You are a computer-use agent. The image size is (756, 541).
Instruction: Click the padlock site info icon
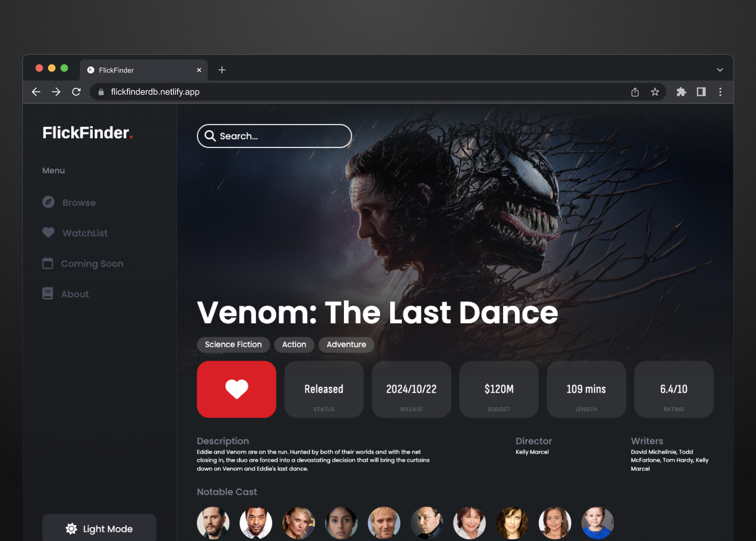(x=101, y=92)
